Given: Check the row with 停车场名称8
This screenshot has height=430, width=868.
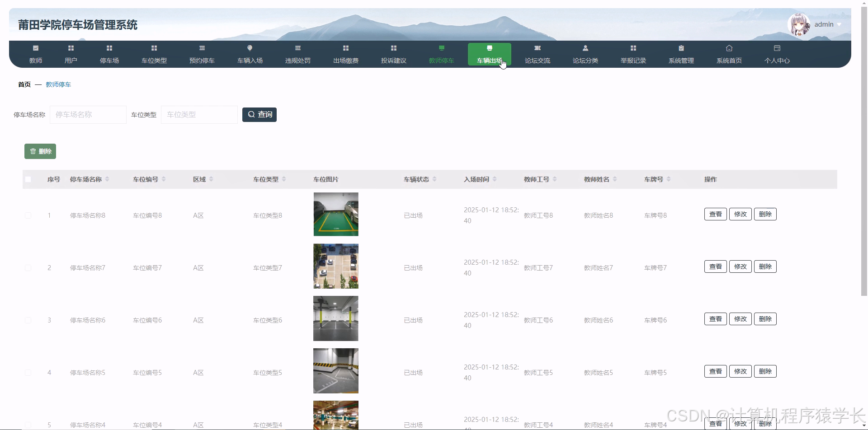Looking at the screenshot, I should pyautogui.click(x=28, y=215).
